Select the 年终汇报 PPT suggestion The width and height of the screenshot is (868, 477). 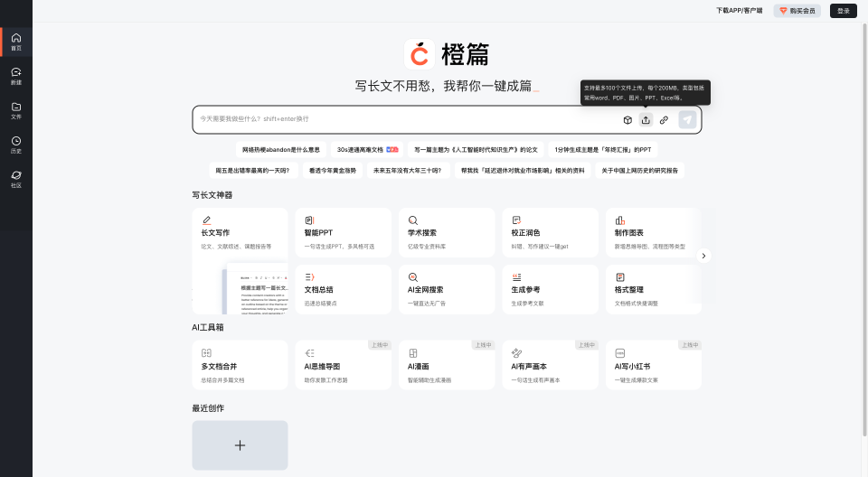pos(603,149)
